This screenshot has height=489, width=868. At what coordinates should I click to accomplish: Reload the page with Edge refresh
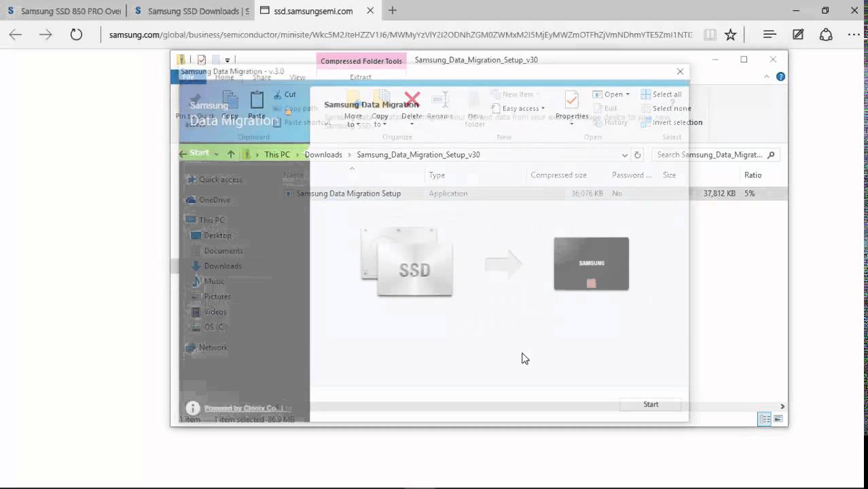tap(76, 35)
